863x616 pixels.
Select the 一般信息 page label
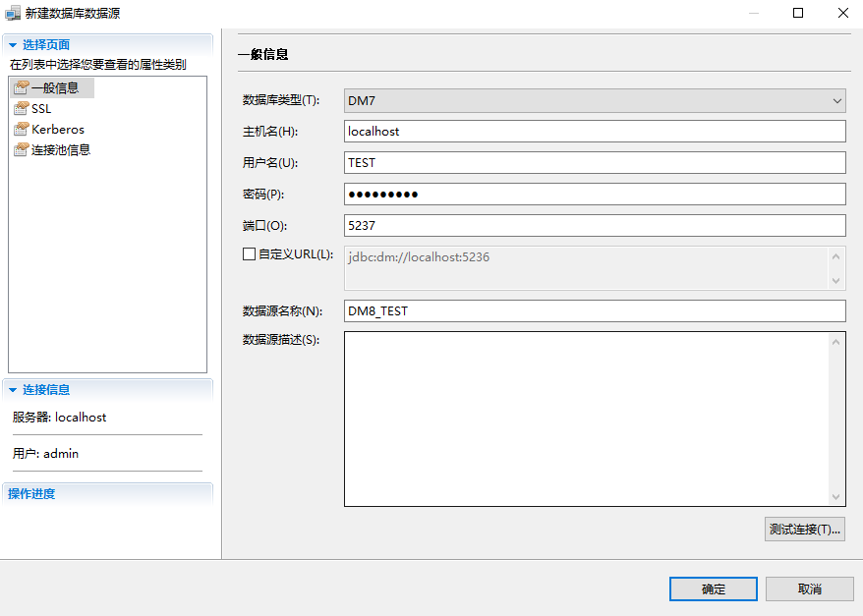pos(55,88)
